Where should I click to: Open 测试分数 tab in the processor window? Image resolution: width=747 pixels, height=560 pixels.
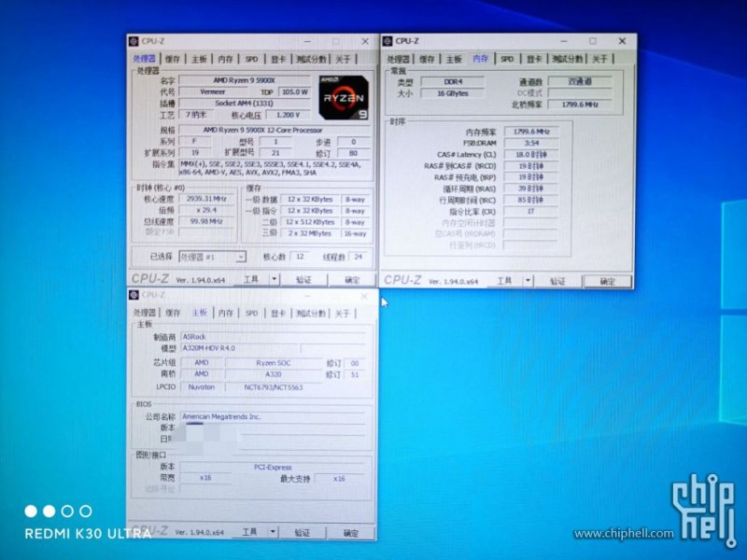(x=311, y=59)
